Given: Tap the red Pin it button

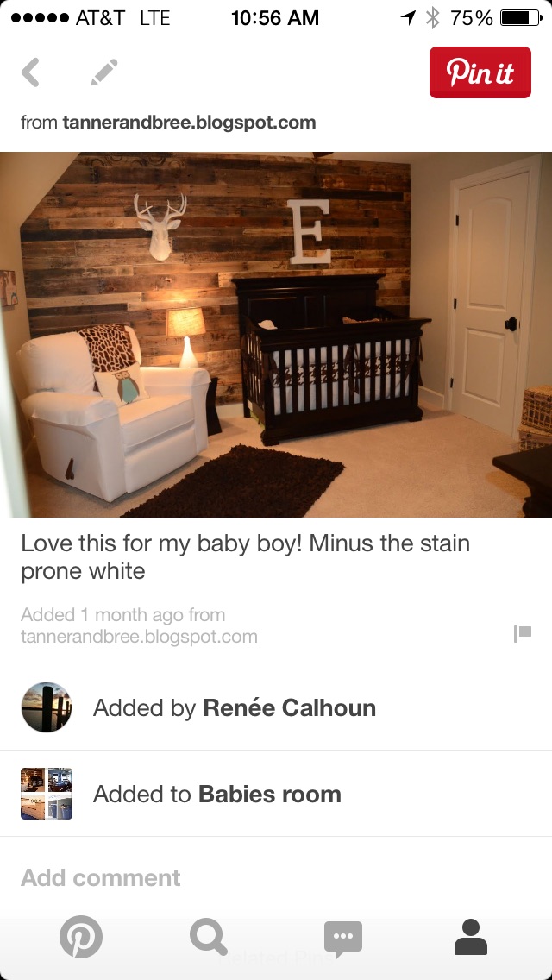Looking at the screenshot, I should (x=480, y=72).
